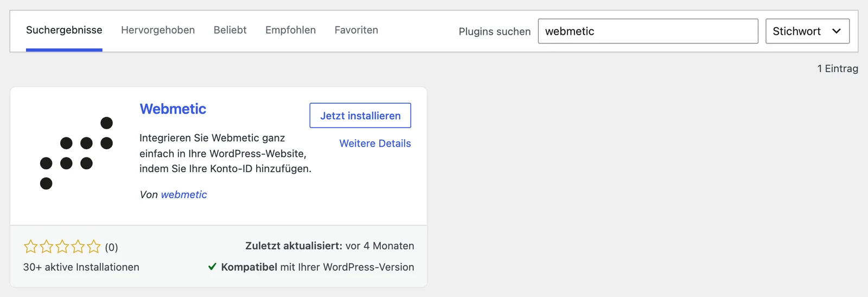Switch to the Hervorgehoben tab
The width and height of the screenshot is (868, 297).
pyautogui.click(x=158, y=30)
